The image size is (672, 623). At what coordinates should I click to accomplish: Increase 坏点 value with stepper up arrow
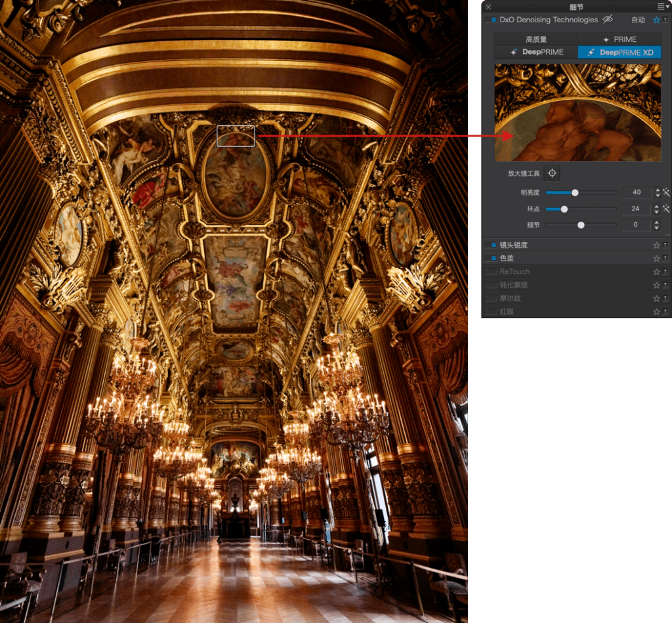coord(656,206)
